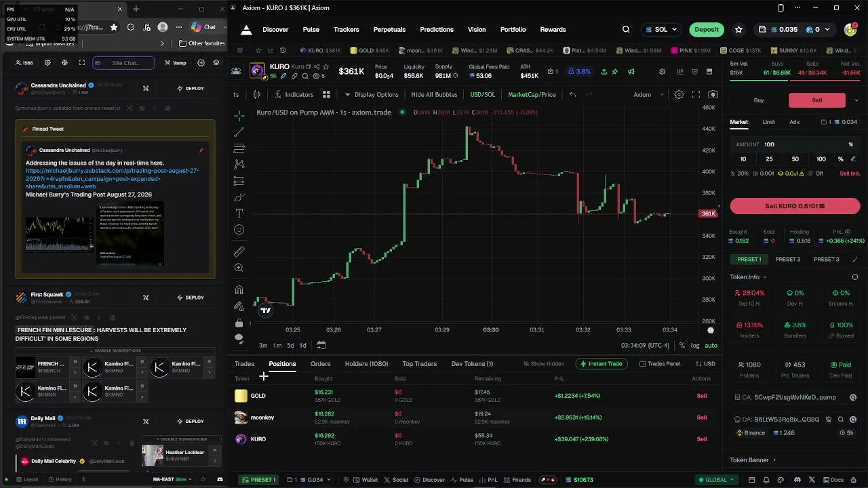Expand the Token Banner section
Image resolution: width=868 pixels, height=488 pixels.
tap(753, 460)
